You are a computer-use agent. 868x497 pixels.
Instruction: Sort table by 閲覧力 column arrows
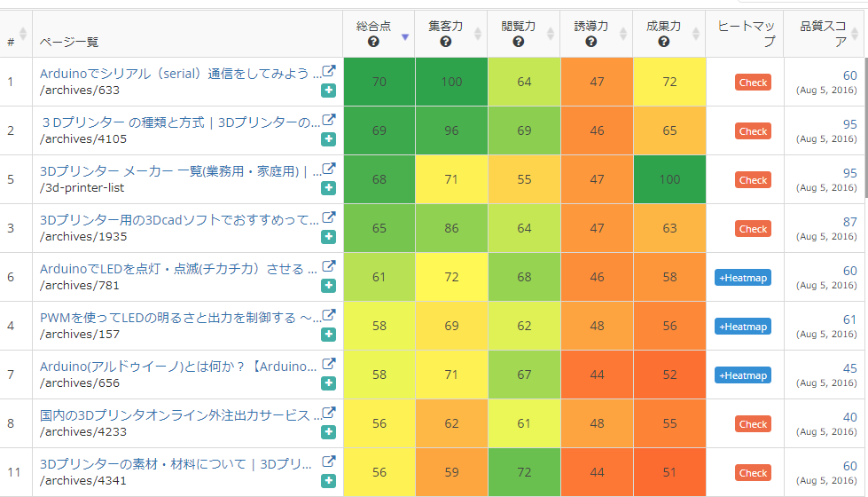(551, 34)
